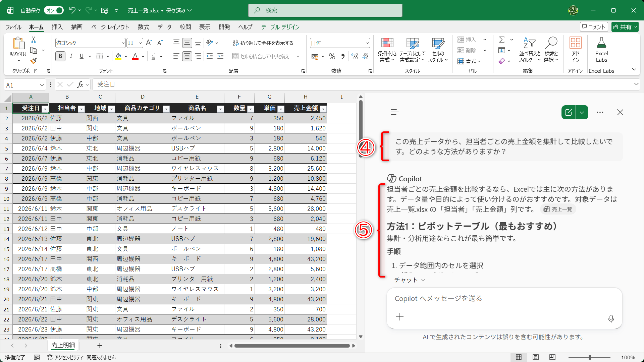Expand the Name Box dropdown
This screenshot has height=362, width=644.
pos(42,85)
